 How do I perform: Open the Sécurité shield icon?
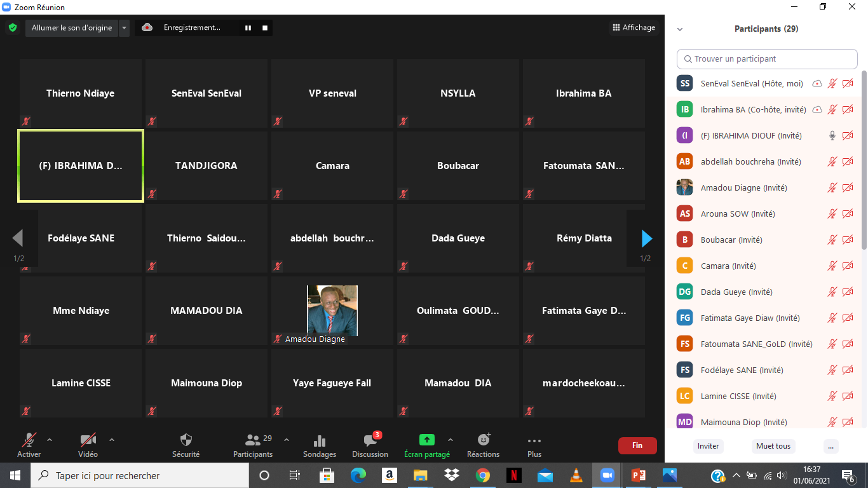[186, 440]
